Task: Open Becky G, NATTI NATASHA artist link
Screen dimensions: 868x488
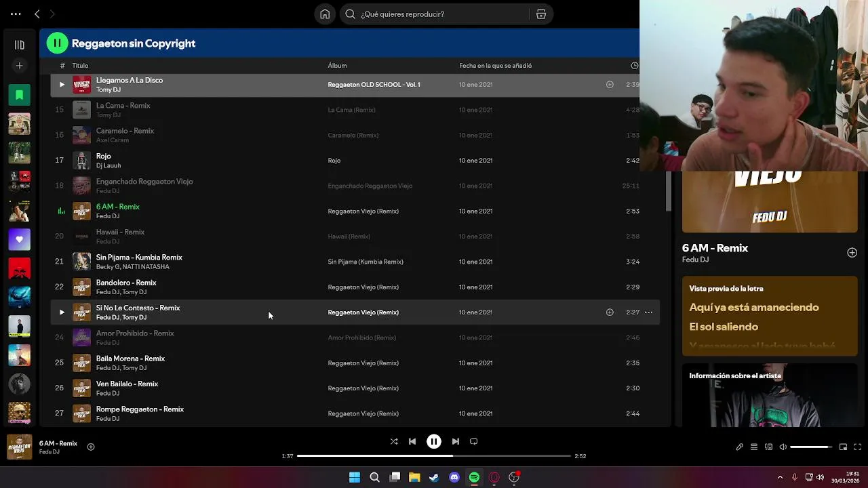Action: 133,266
